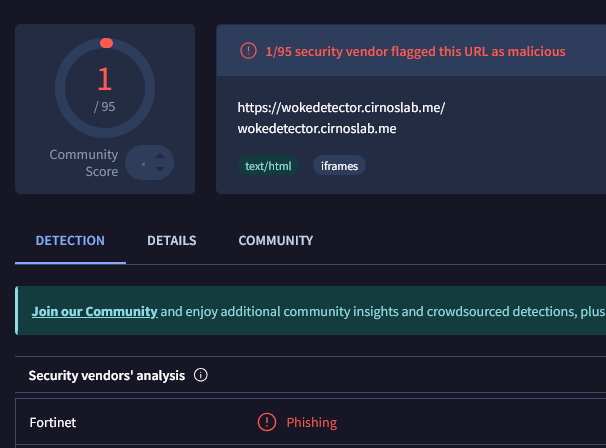Switch to the DETAILS tab

click(171, 241)
